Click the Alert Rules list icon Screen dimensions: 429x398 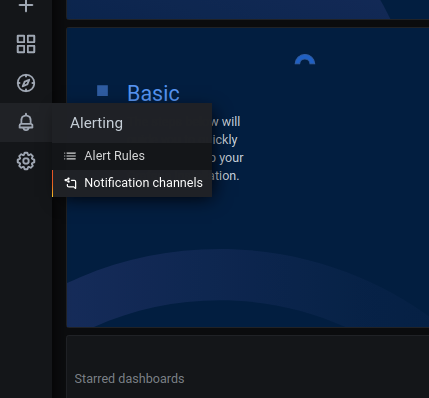pos(70,156)
